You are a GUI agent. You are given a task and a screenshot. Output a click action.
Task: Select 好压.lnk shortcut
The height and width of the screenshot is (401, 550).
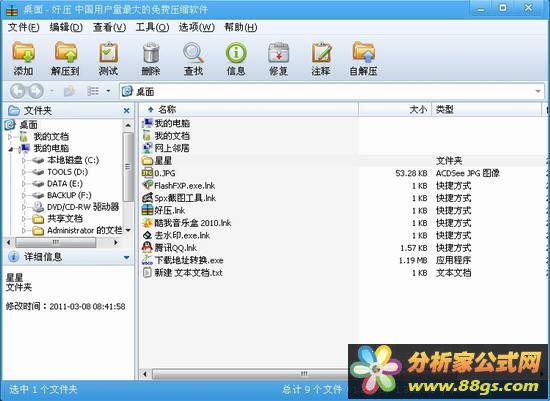tap(170, 210)
